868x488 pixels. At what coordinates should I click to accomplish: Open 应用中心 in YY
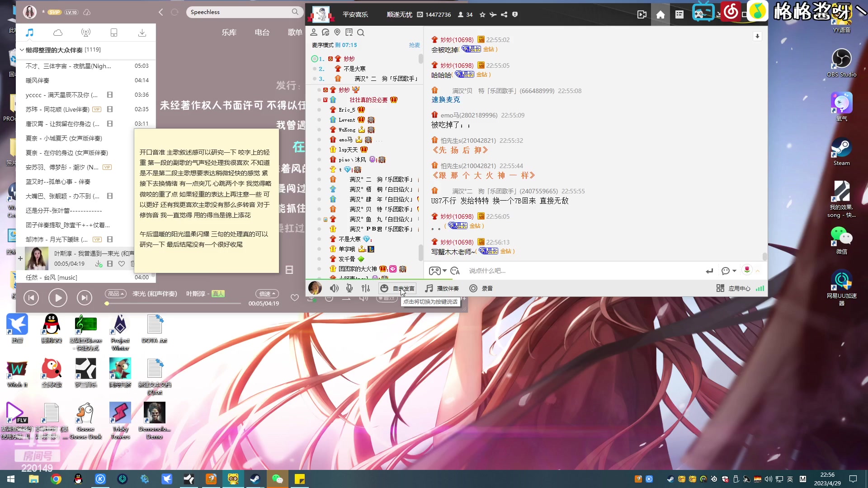click(x=733, y=288)
